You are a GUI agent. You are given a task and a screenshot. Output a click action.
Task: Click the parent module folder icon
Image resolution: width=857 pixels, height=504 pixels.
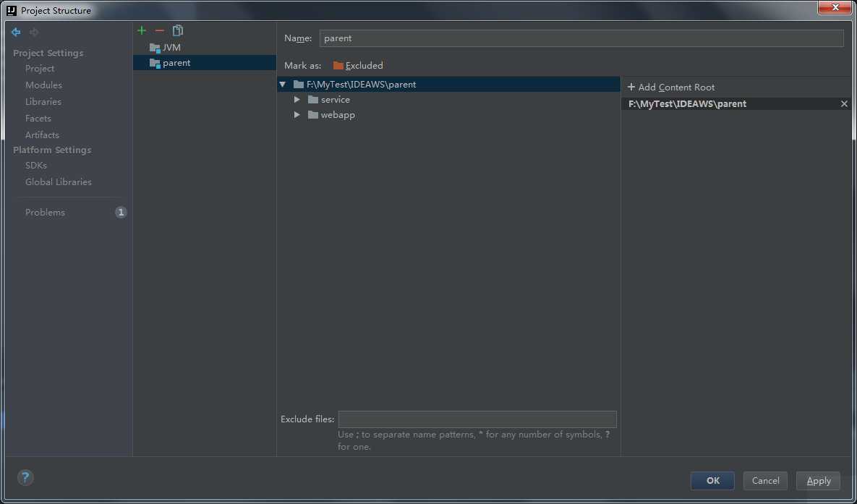(155, 64)
